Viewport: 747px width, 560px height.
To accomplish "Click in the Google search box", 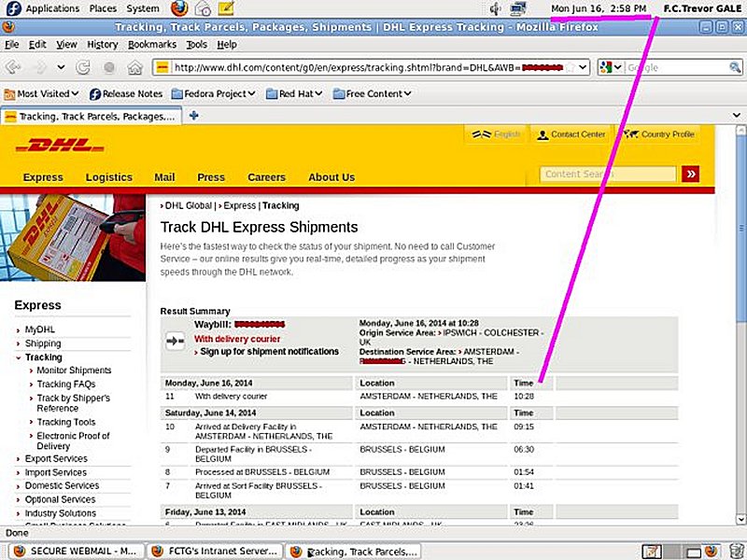I will (x=676, y=67).
